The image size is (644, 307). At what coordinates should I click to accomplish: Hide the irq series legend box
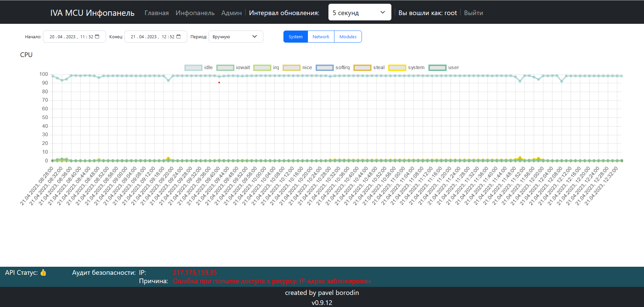tap(262, 67)
